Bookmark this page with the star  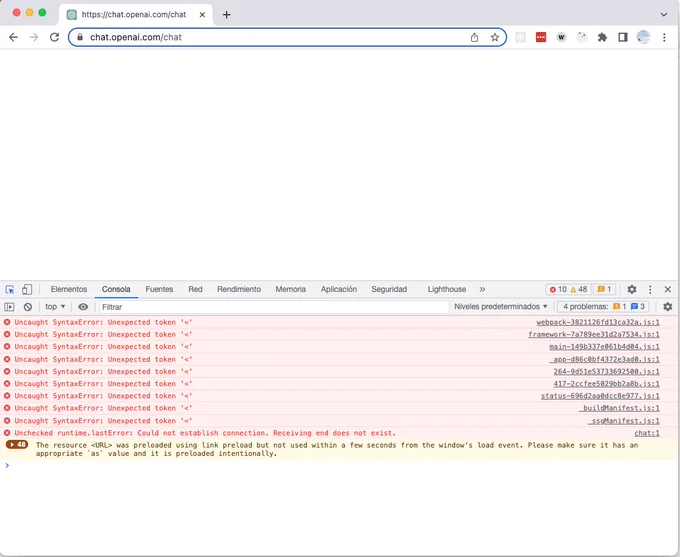(x=495, y=37)
